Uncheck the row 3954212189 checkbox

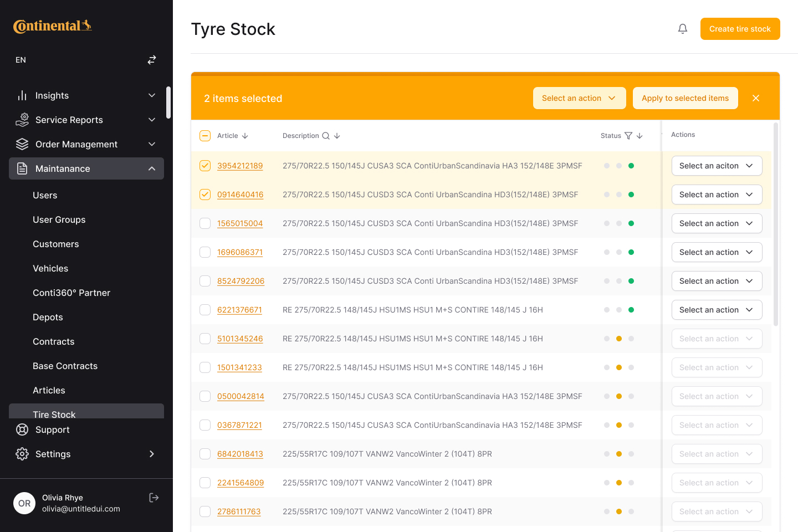point(205,166)
